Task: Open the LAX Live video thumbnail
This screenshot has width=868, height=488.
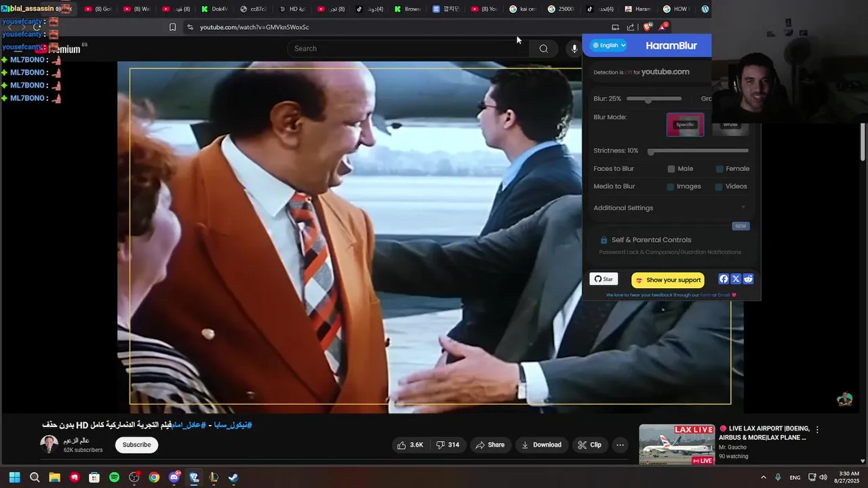Action: [677, 445]
